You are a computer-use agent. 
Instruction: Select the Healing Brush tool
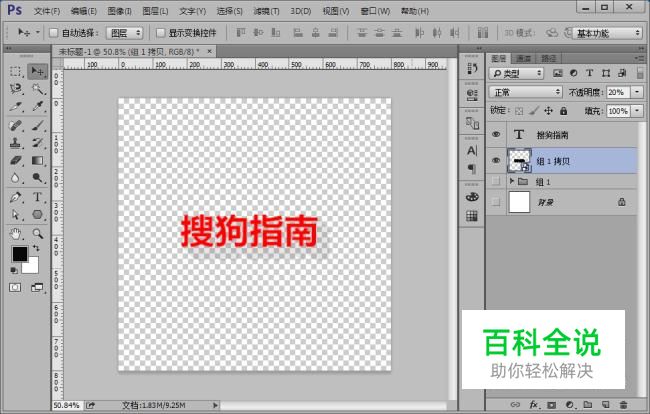click(x=16, y=125)
